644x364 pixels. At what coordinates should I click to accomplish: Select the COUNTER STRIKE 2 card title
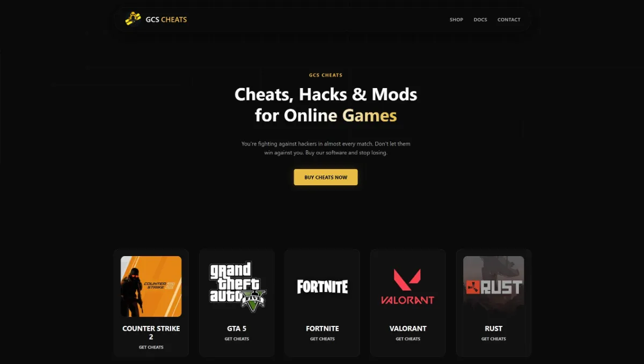pyautogui.click(x=151, y=332)
